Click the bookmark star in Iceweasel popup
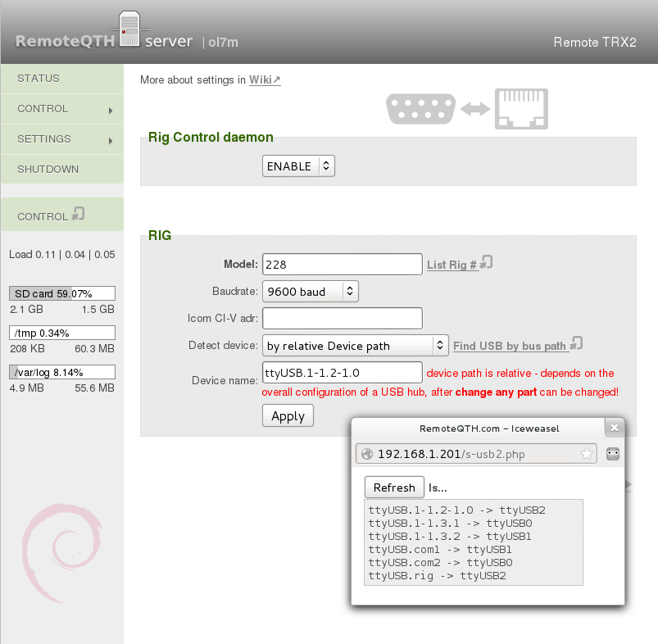 tap(587, 454)
